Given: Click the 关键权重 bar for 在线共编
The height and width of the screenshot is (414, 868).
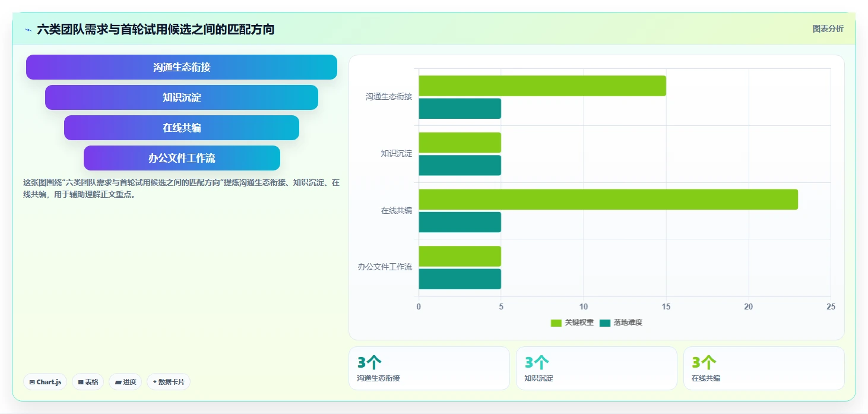Looking at the screenshot, I should coord(608,200).
